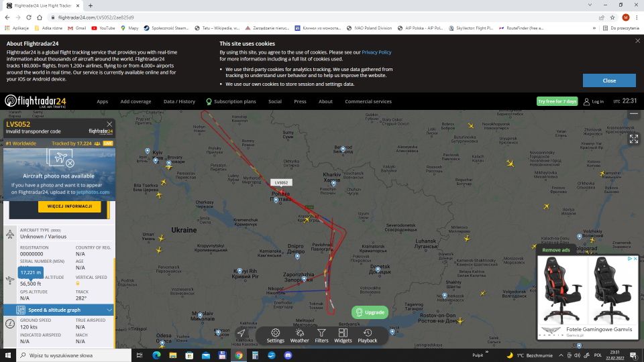Open the SkyVector Flight Pl... bookmark
Viewport: 644px width, 362px height.
pos(471,28)
